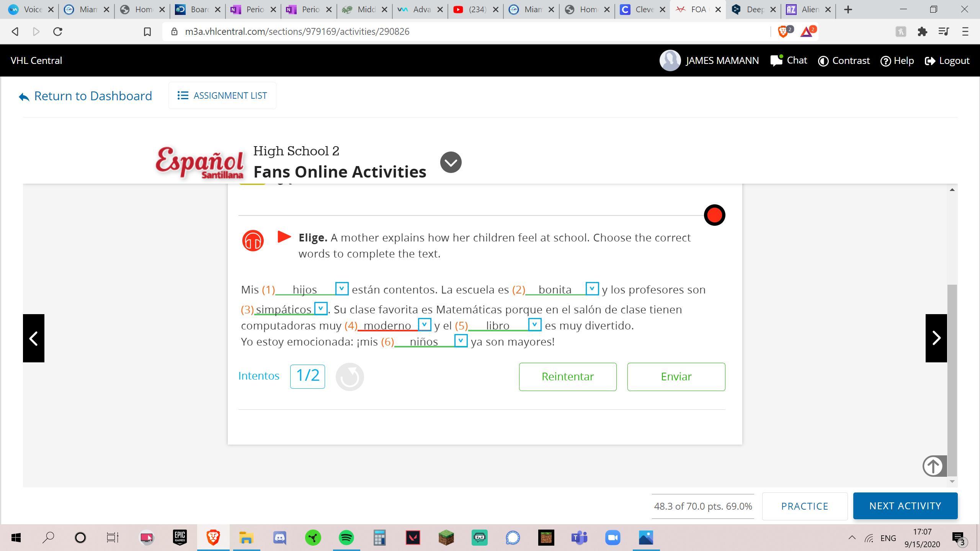This screenshot has height=551, width=980.
Task: Go to previous slide with left arrow
Action: tap(34, 338)
